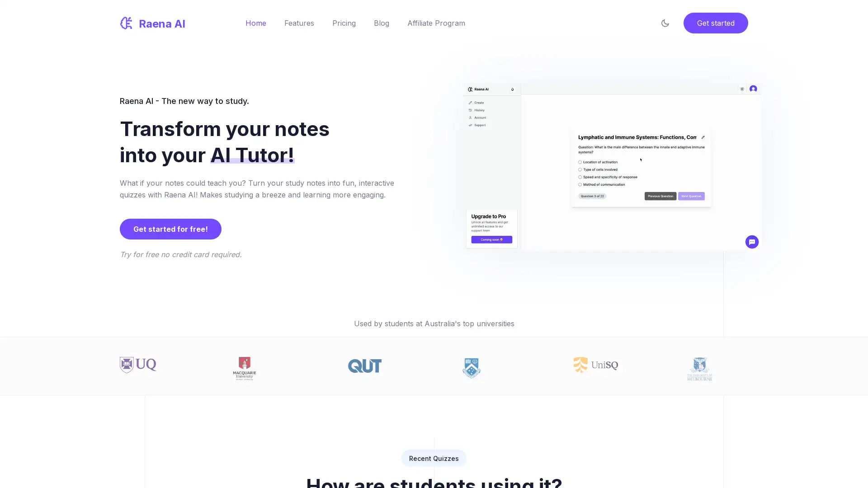Click the Pricing navigation tab

point(344,23)
